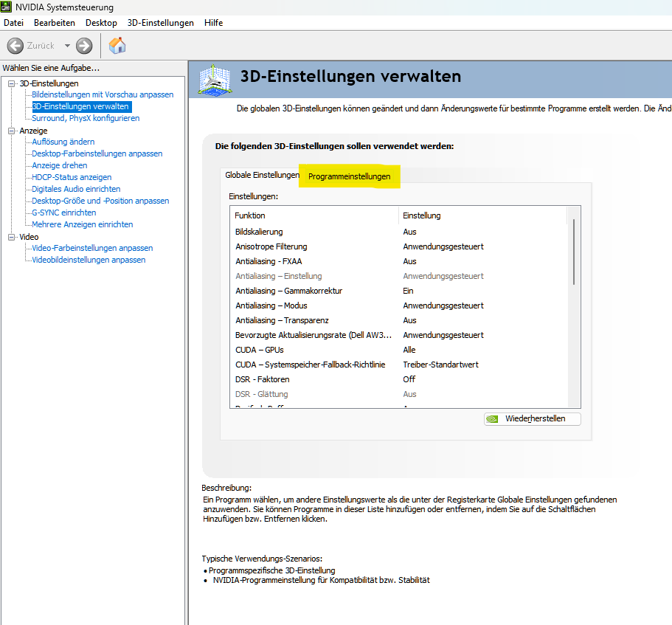Viewport: 672px width, 625px height.
Task: Open the Hilfe menu
Action: [x=213, y=23]
